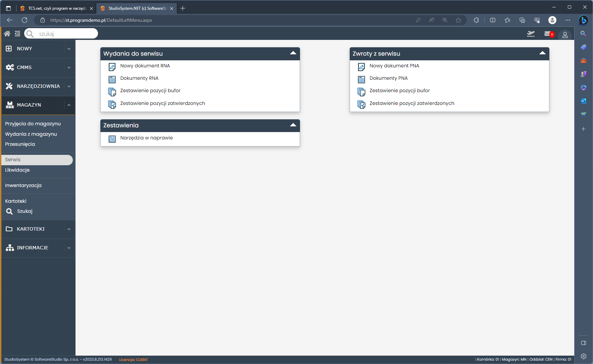Collapse the Zwroty z serwisu panel
Viewport: 593px width, 364px height.
point(542,53)
